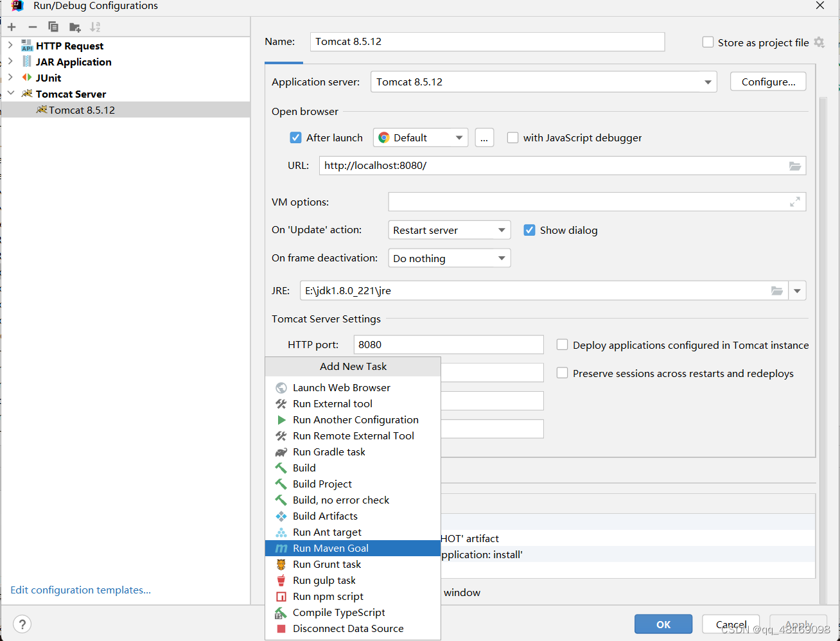840x641 pixels.
Task: Expand HTTP Request tree node
Action: click(x=10, y=46)
